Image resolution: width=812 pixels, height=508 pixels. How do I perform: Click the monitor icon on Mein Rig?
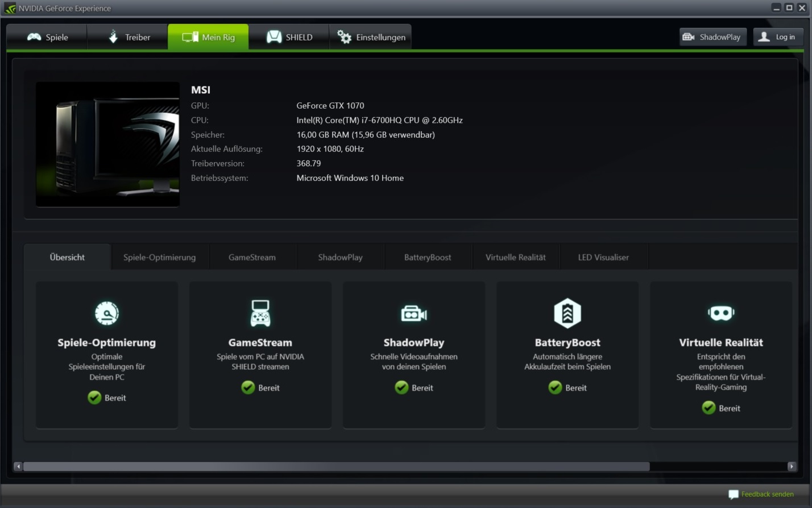[189, 37]
